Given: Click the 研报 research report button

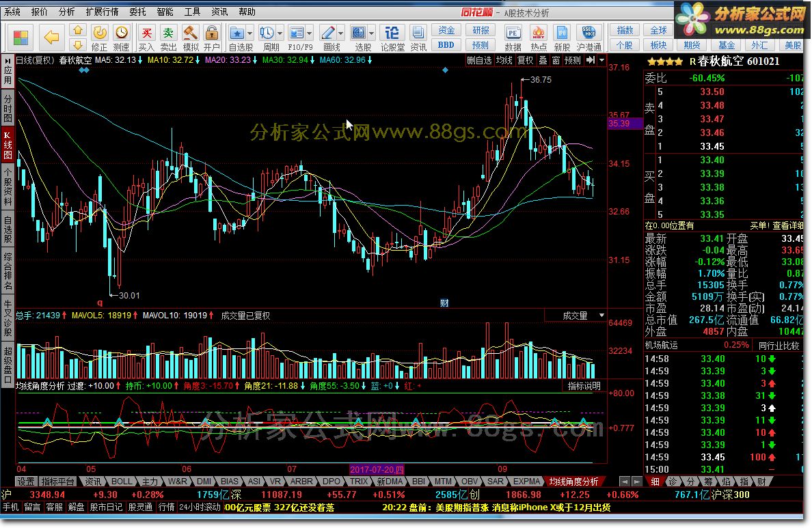Looking at the screenshot, I should tap(481, 30).
